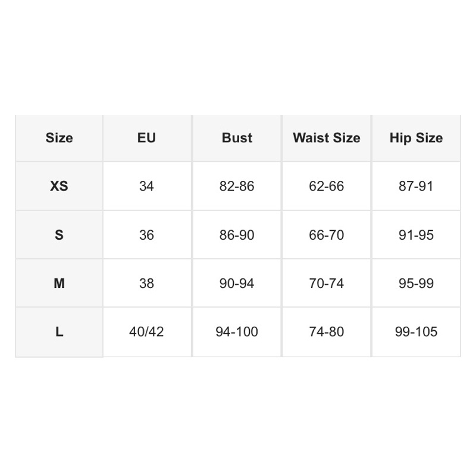
Task: Click hip measurement 95-99 cell
Action: 416,283
